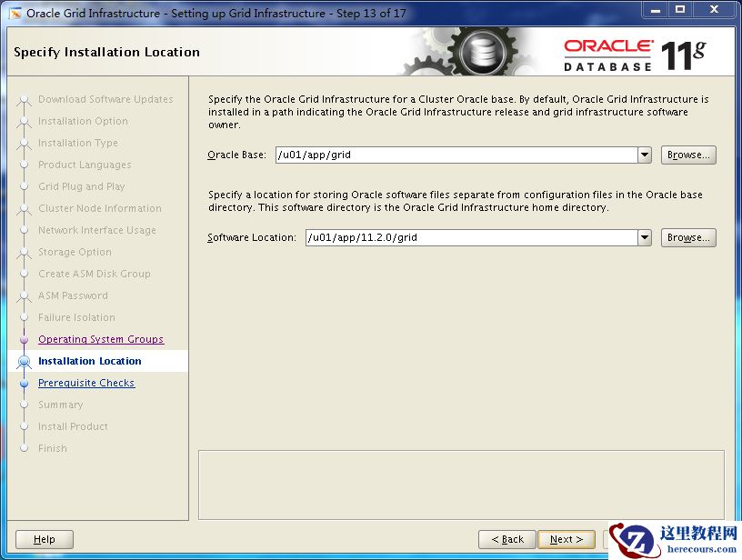Expand the Oracle Base dropdown arrow
The image size is (742, 560).
pyautogui.click(x=645, y=155)
